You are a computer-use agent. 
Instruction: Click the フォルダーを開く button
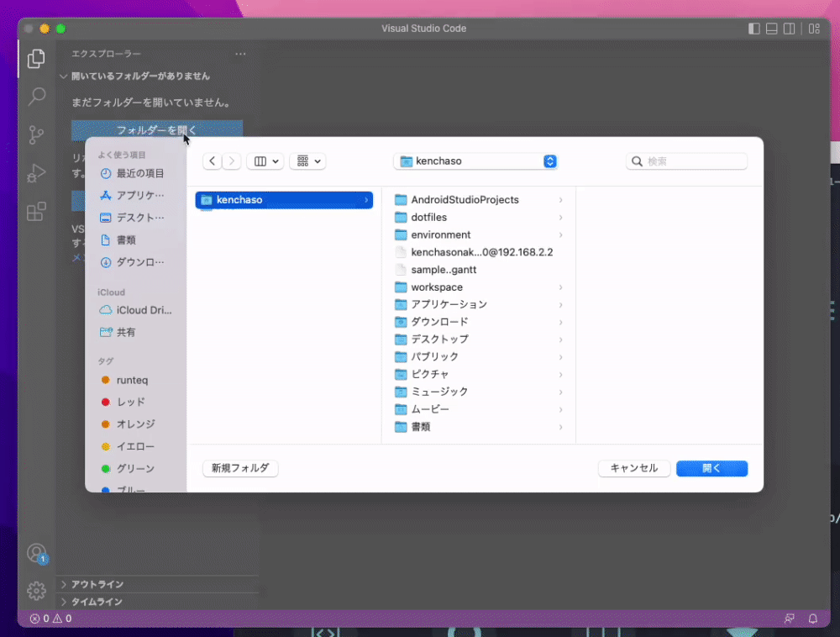[156, 130]
